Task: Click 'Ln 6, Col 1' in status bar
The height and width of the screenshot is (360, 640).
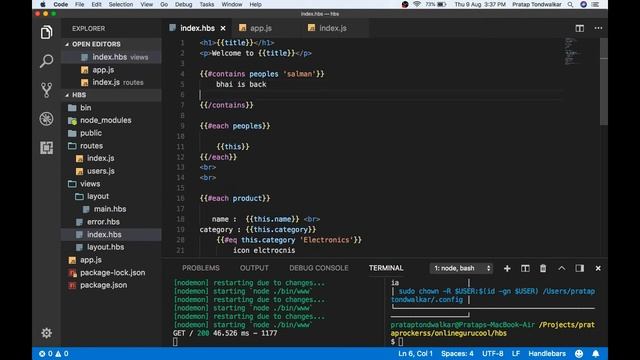Action: (x=416, y=353)
